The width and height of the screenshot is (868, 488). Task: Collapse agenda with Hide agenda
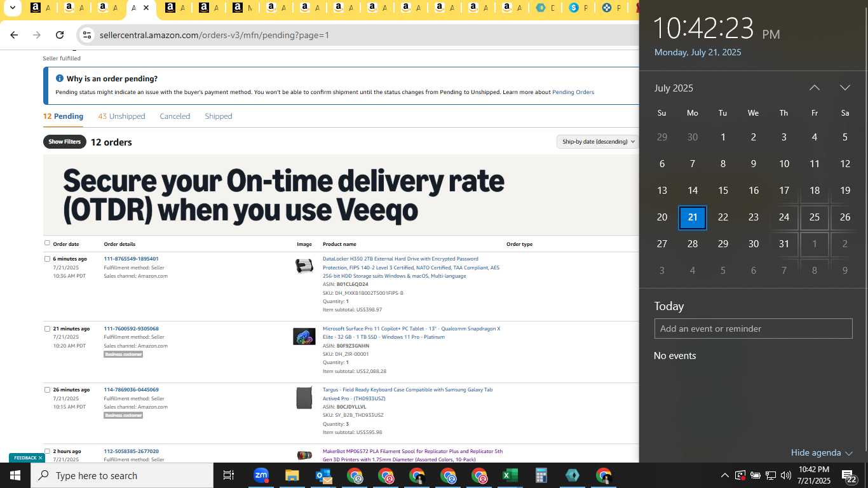click(821, 452)
